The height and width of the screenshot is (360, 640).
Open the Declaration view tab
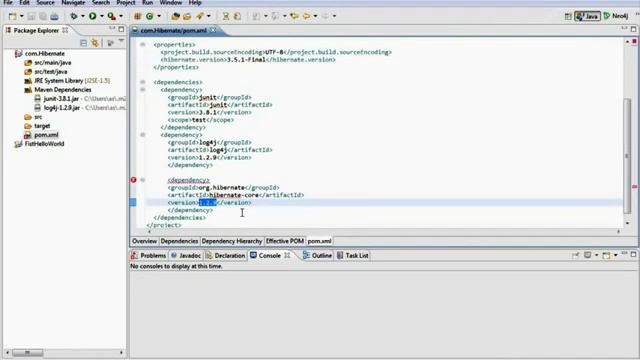tap(225, 256)
